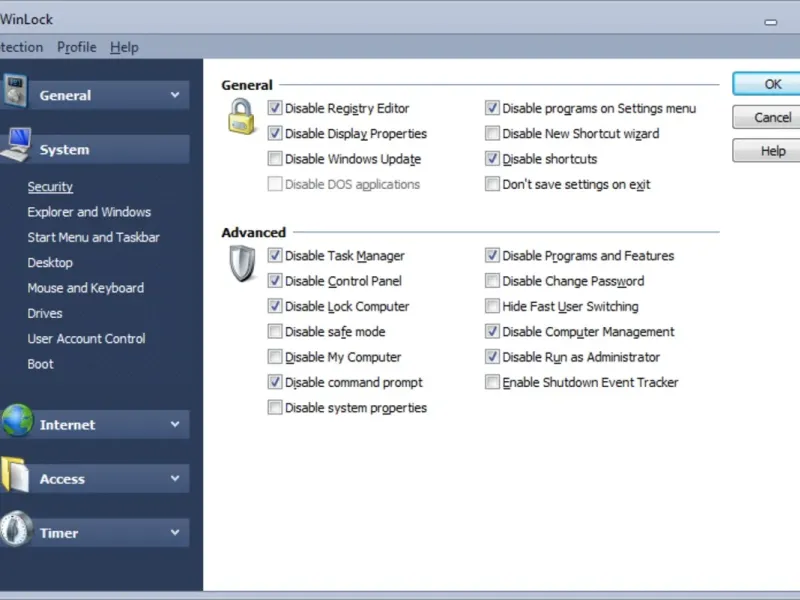Expand the Timer section arrow
The height and width of the screenshot is (600, 800).
pos(175,532)
